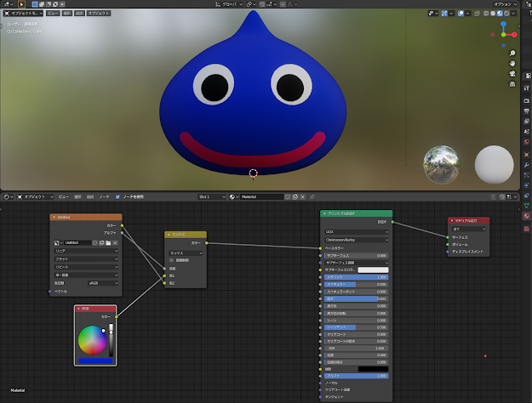
Task: Open the 選択 menu in 3D viewport
Action: [x=67, y=14]
